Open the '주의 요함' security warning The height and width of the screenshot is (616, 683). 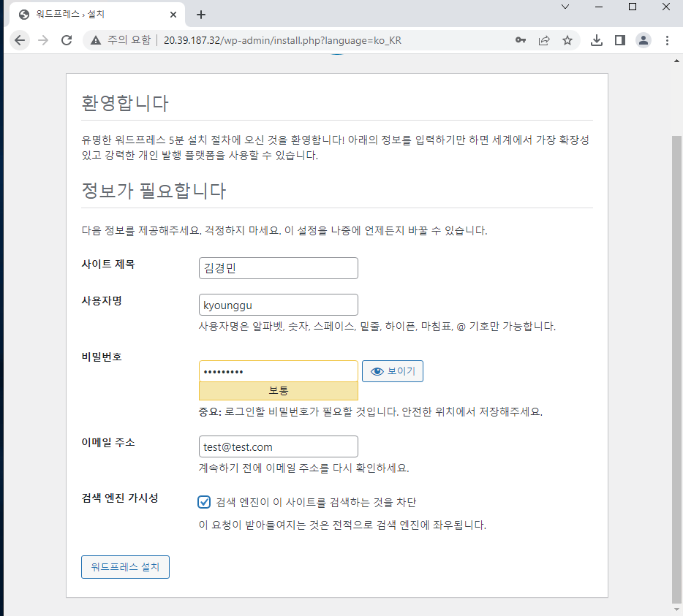point(121,40)
